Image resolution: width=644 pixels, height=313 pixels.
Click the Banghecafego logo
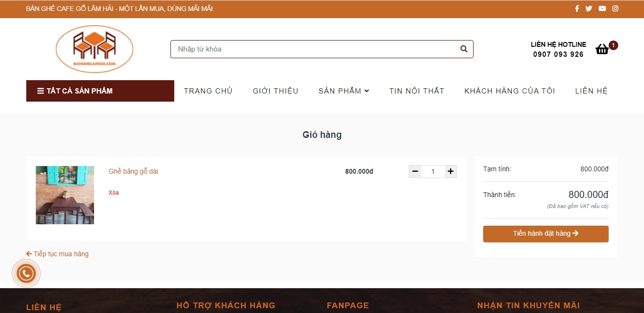click(95, 49)
